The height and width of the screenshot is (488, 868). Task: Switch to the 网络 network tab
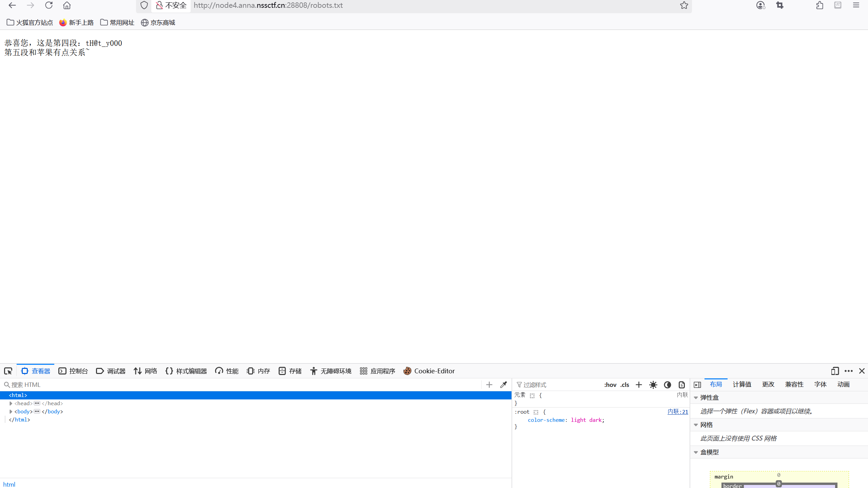click(x=146, y=371)
